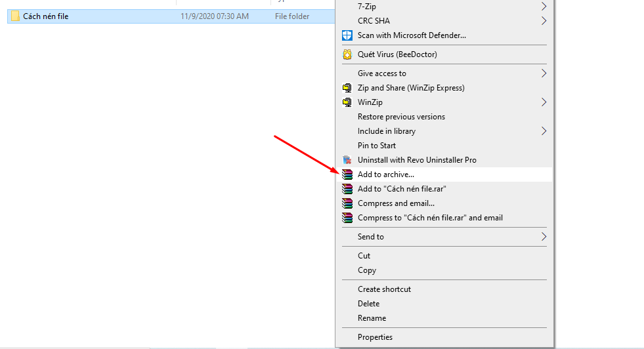
Task: Select Add to "Cách nén file.rar"
Action: [x=402, y=189]
